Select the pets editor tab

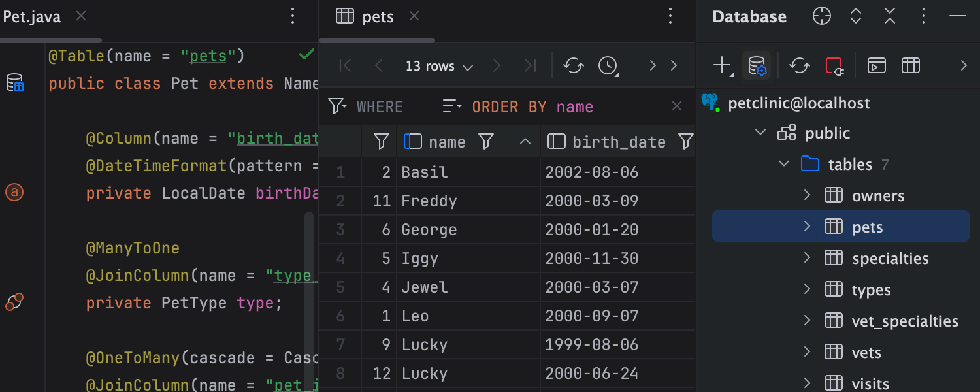click(377, 17)
